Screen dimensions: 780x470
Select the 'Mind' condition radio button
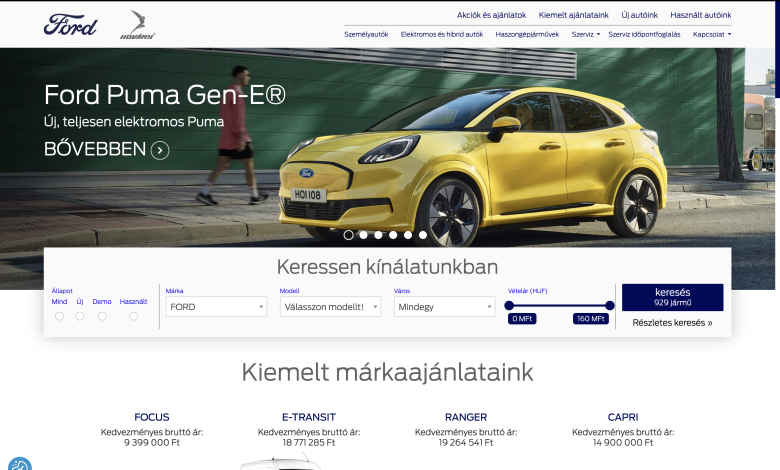[59, 316]
